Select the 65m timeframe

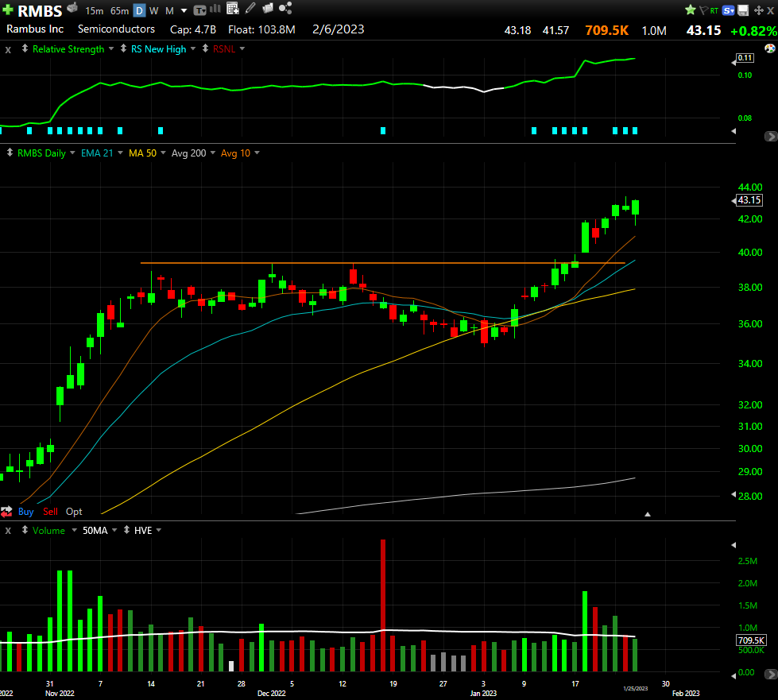[119, 10]
